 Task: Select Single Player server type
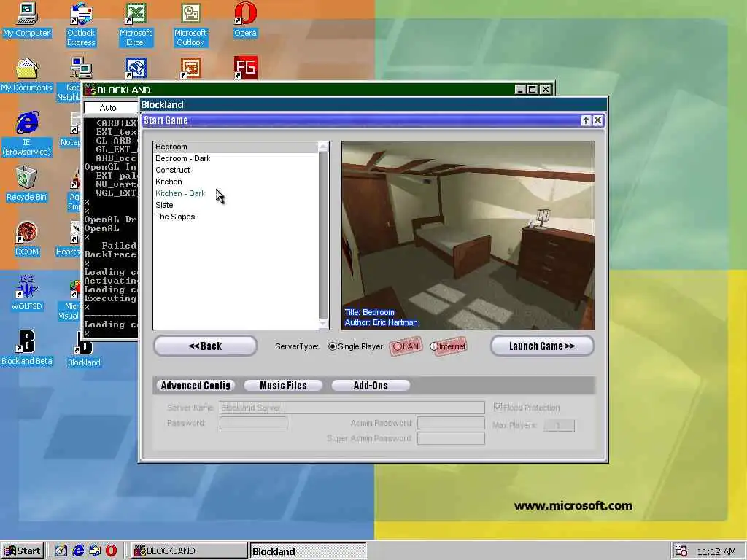pyautogui.click(x=333, y=346)
